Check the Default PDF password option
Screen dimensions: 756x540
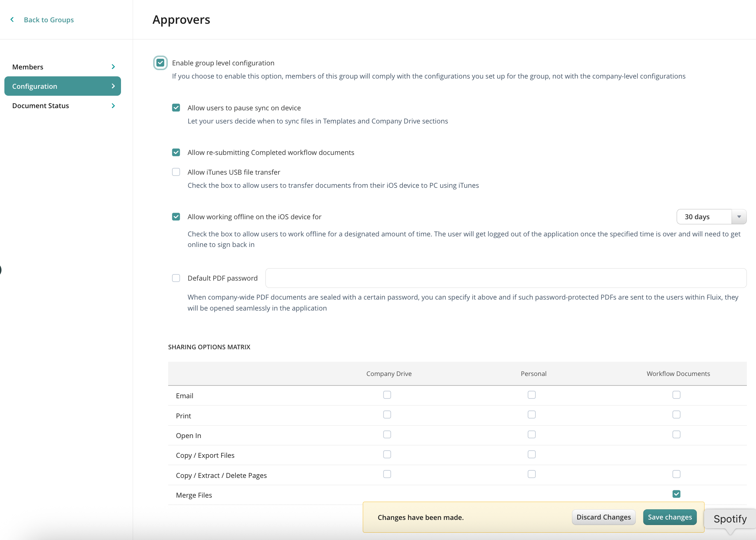(176, 278)
